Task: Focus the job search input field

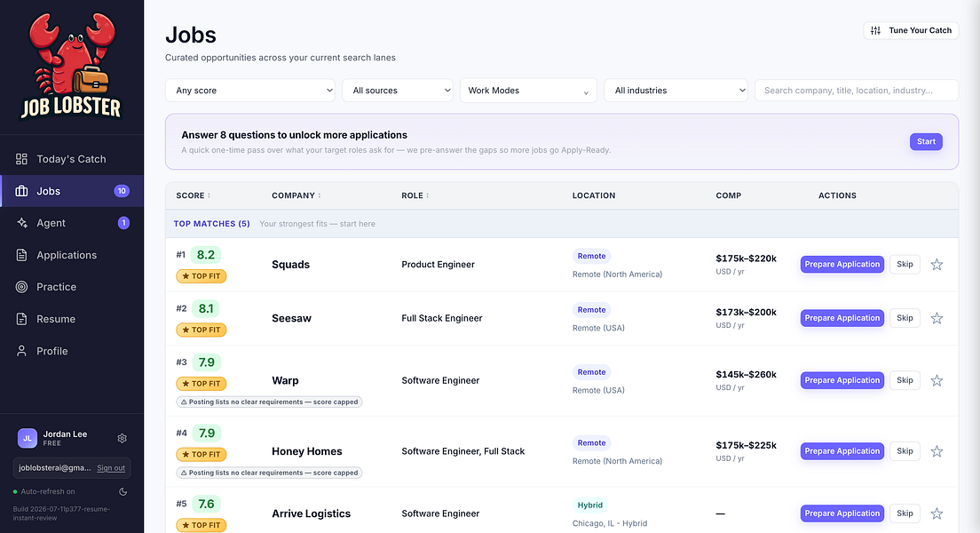Action: click(x=857, y=90)
